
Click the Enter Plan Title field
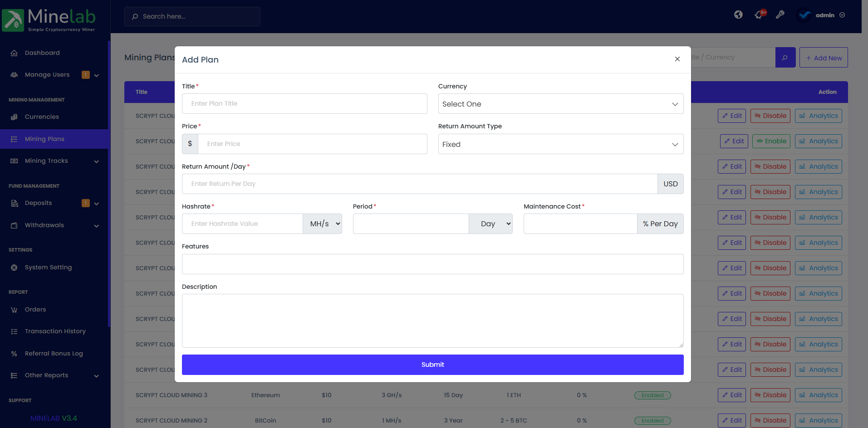tap(304, 103)
